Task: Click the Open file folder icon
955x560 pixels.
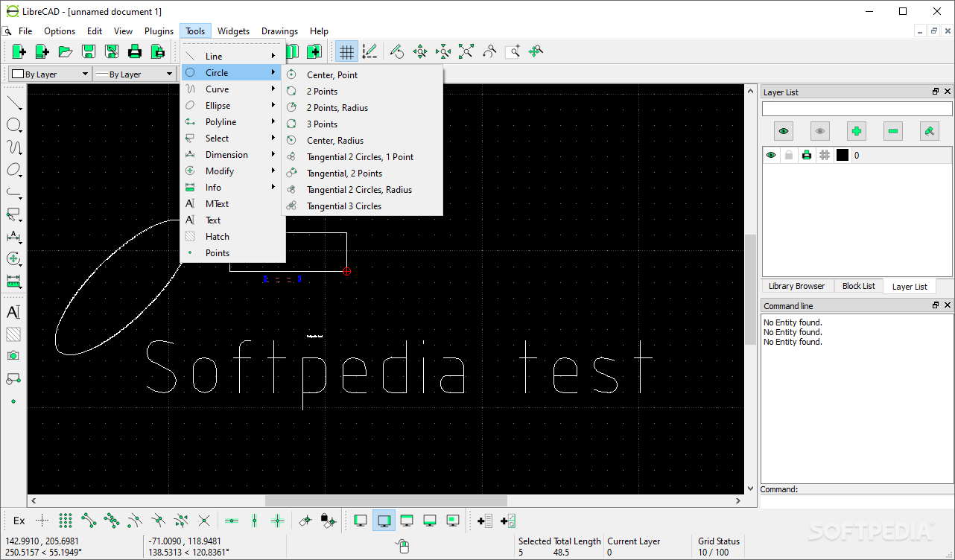Action: coord(66,51)
